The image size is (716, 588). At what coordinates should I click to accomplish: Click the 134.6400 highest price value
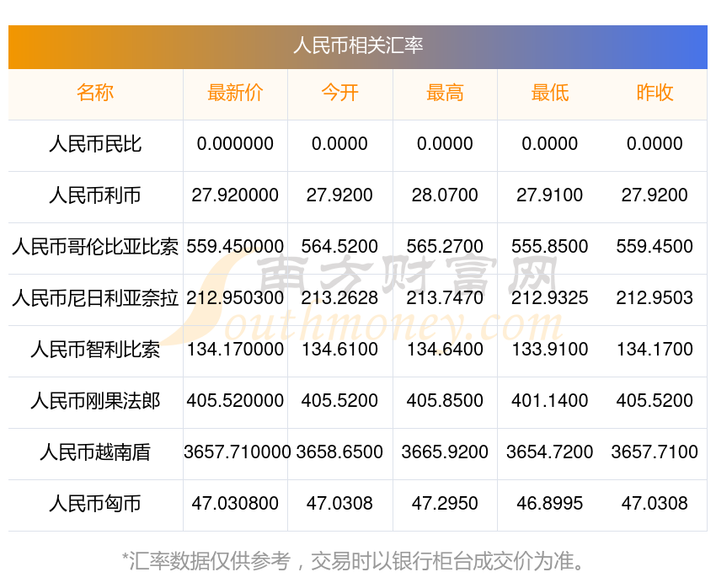coord(445,350)
